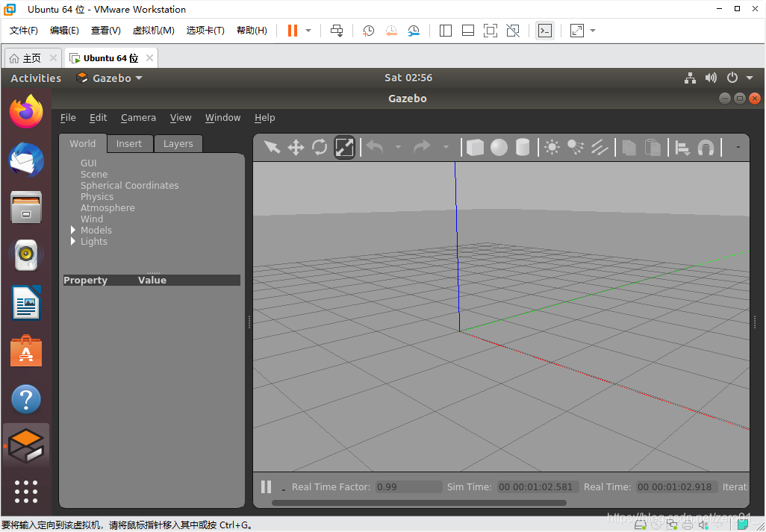Viewport: 766px width, 532px height.
Task: Open the Gazebo File menu
Action: (x=68, y=118)
